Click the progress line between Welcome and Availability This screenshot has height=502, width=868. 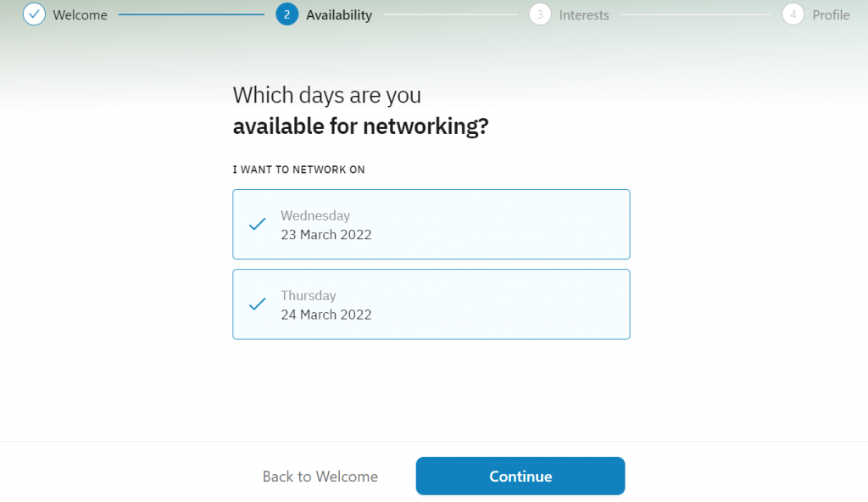pos(192,14)
